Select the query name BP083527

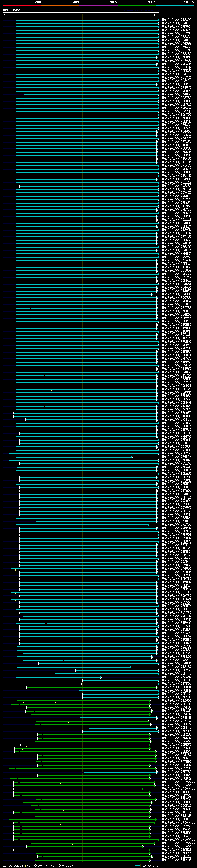click(x=11, y=10)
